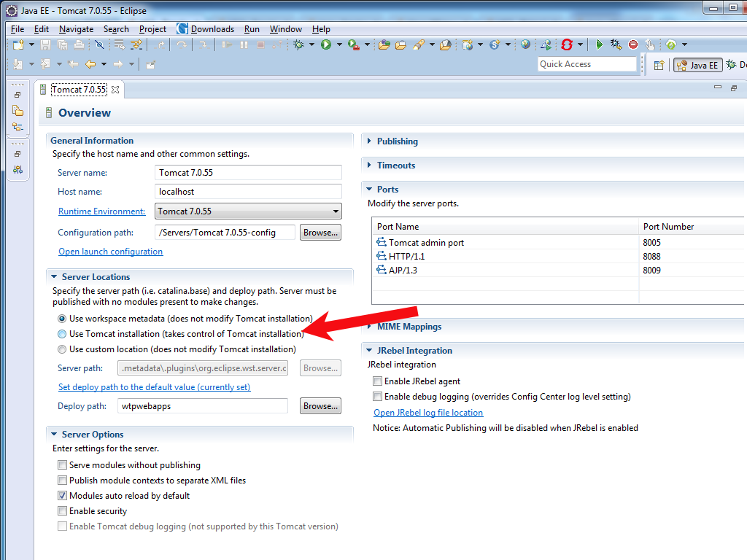Open the Window menu

click(285, 29)
